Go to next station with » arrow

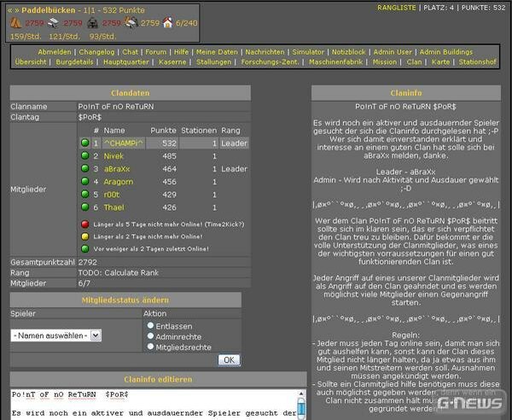pyautogui.click(x=17, y=10)
